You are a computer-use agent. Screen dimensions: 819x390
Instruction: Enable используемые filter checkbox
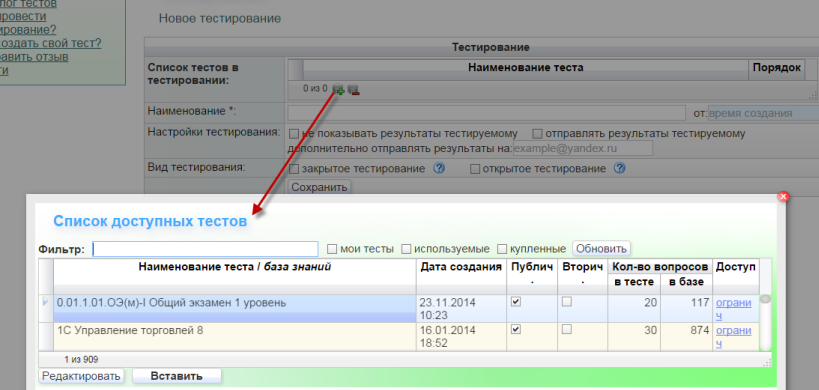406,249
